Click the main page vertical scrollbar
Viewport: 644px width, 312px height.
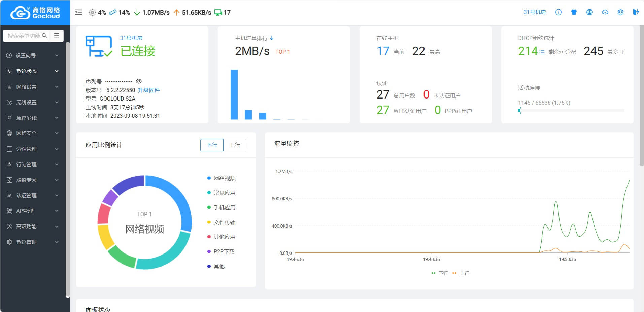coord(641,96)
